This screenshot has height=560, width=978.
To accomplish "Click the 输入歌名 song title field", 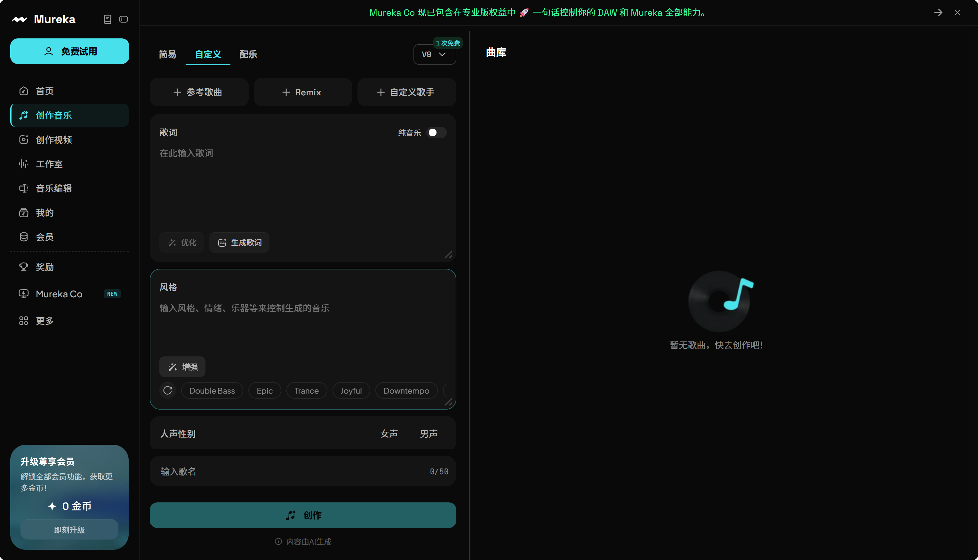I will 303,472.
